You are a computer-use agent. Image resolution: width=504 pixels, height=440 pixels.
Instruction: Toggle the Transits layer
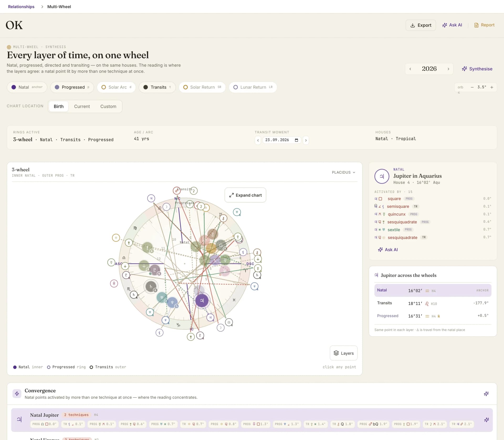tap(157, 87)
